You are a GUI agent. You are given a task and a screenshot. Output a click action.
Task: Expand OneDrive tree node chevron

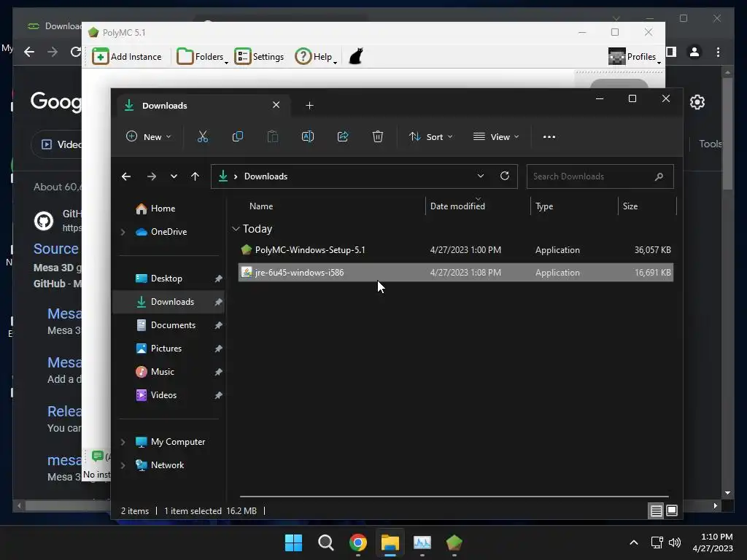point(123,232)
